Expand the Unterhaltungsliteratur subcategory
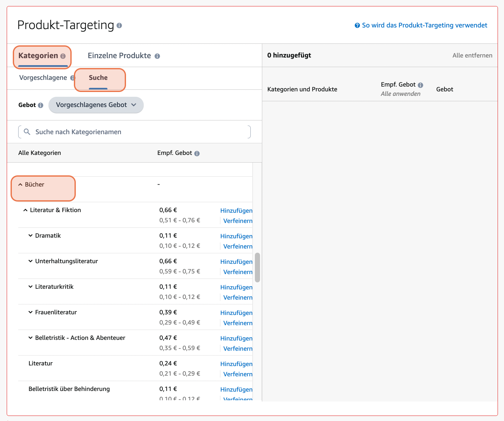Screen dimensions: 504x421 31,261
